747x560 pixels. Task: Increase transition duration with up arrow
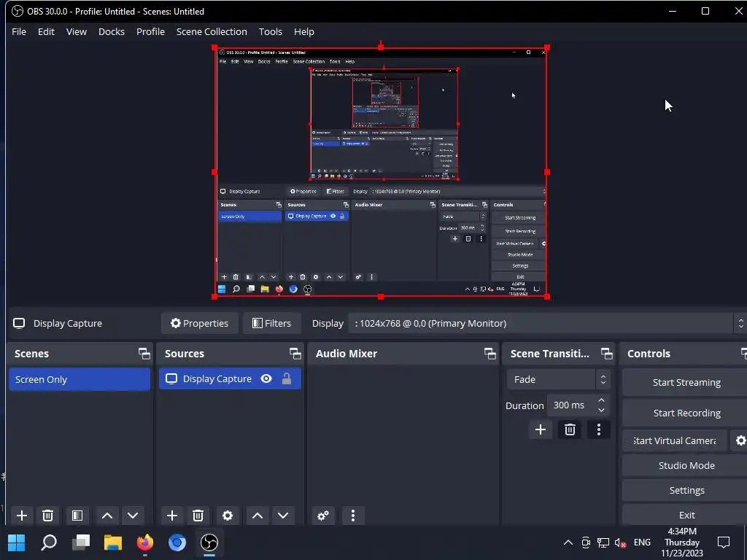pos(601,400)
